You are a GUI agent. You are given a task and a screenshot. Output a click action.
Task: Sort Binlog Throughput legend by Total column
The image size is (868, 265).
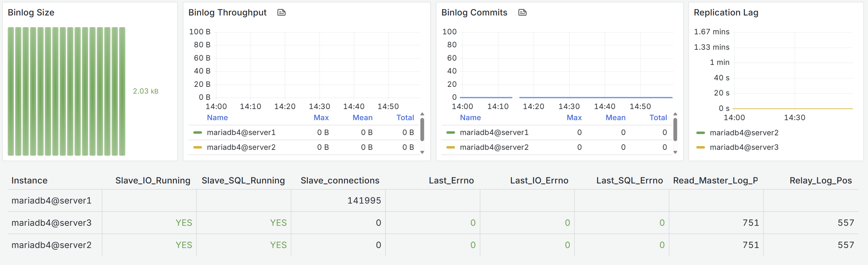pos(405,117)
